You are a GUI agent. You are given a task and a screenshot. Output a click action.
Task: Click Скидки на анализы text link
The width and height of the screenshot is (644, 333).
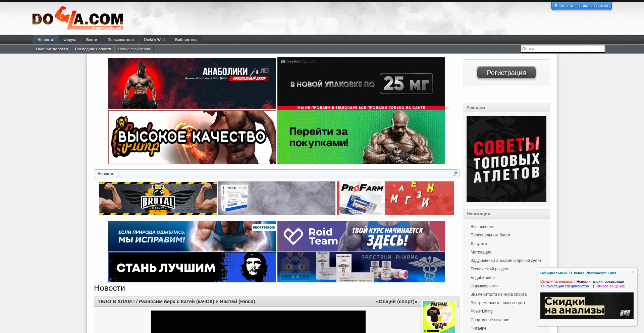point(556,281)
